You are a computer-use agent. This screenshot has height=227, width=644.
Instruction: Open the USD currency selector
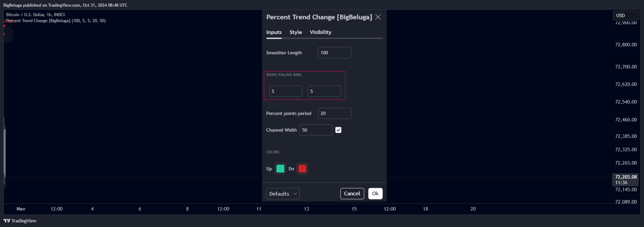[x=626, y=15]
